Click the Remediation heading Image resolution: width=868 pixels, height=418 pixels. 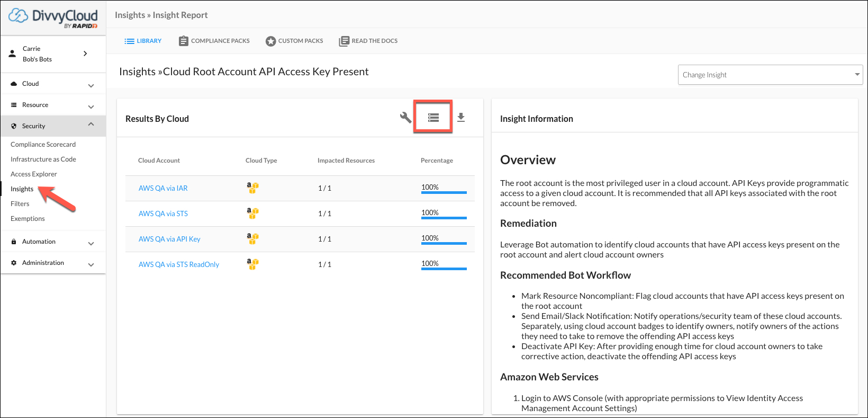coord(528,223)
